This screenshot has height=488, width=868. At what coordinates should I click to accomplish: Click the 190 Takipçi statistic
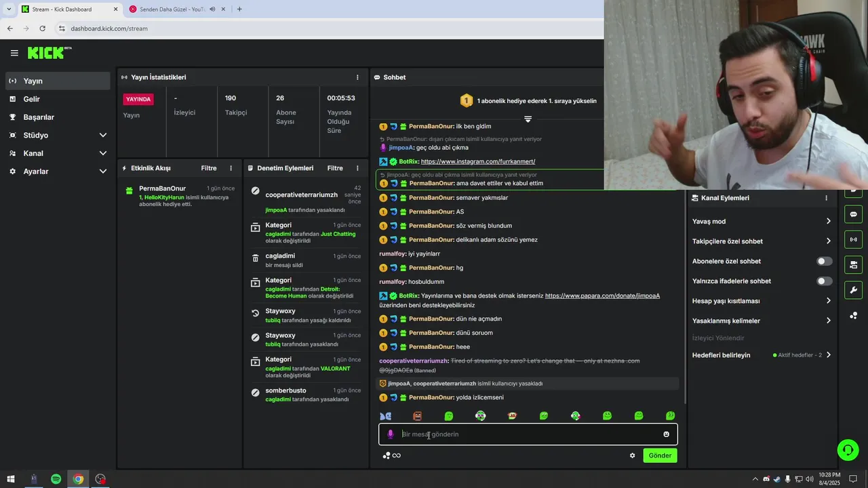coord(237,105)
